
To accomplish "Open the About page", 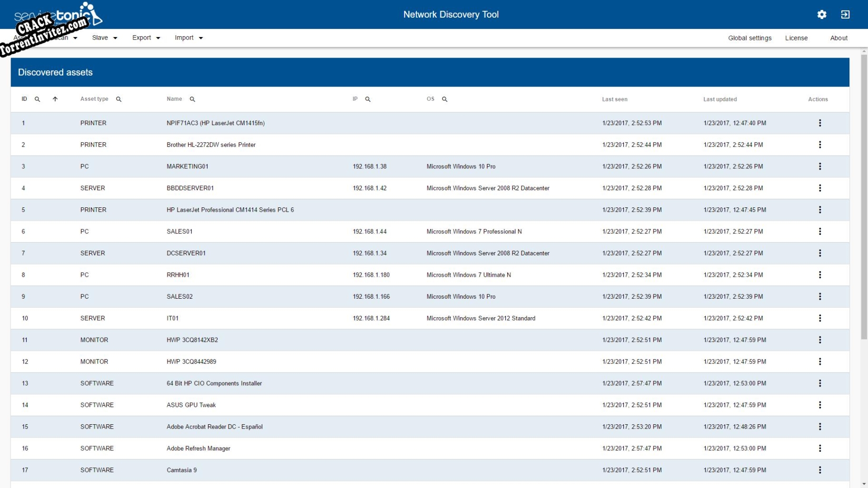I will coord(839,38).
